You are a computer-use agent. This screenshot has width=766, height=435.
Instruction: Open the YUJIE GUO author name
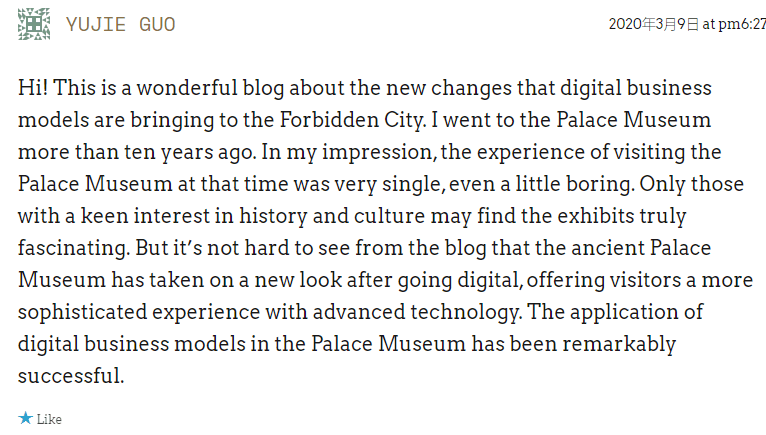click(121, 24)
